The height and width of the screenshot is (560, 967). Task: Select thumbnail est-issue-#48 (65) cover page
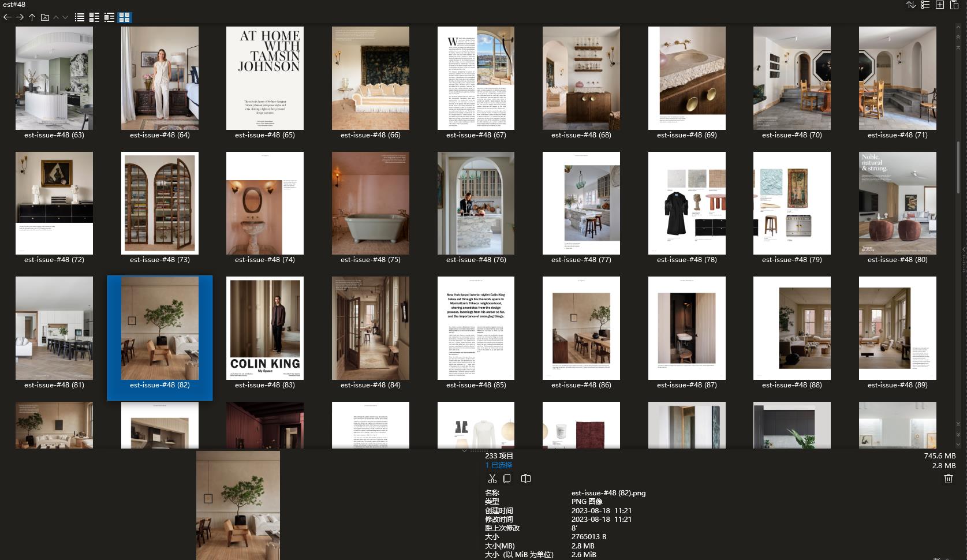tap(265, 78)
